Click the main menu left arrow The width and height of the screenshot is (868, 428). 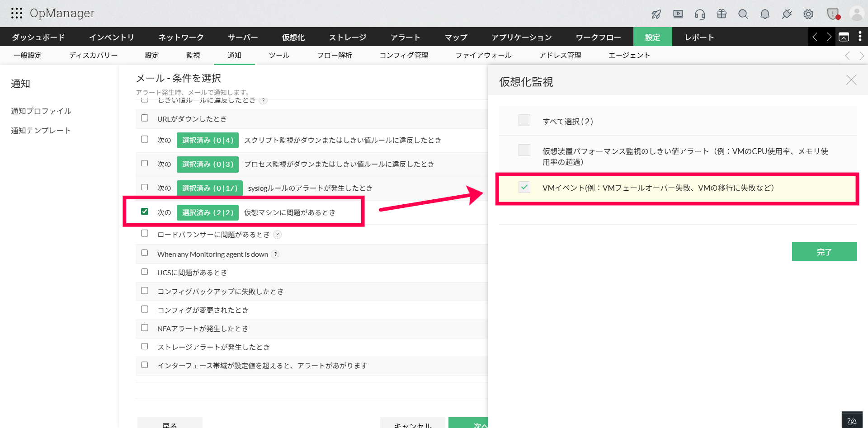pyautogui.click(x=815, y=37)
